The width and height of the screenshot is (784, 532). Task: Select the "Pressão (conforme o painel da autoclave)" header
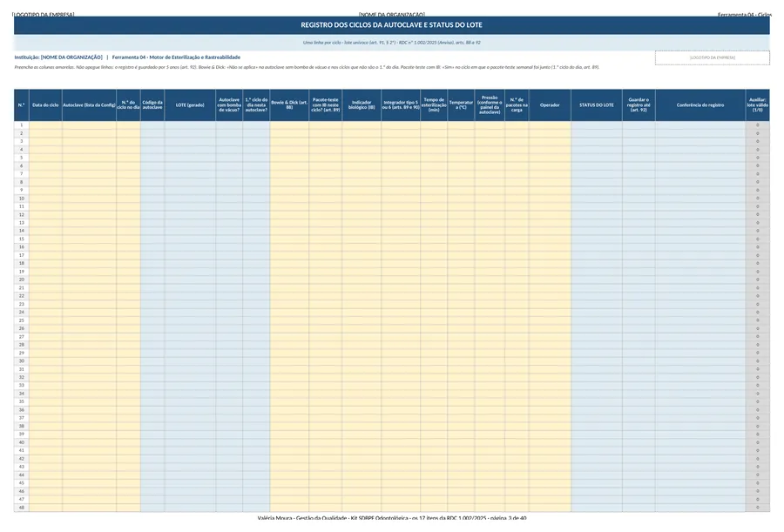click(x=490, y=105)
